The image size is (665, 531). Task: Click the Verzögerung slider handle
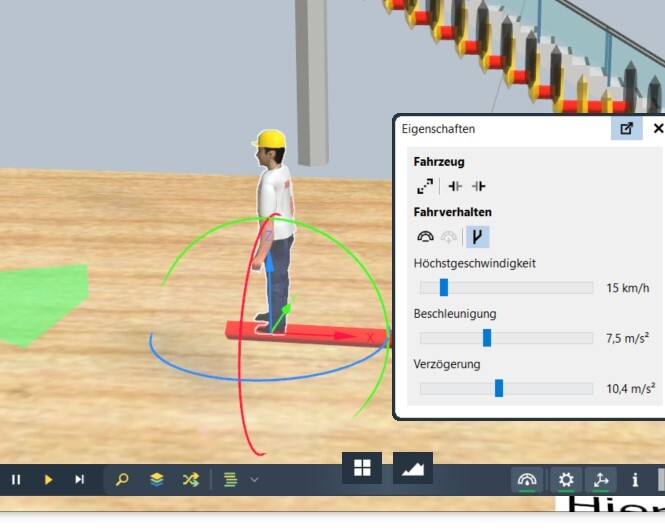498,388
